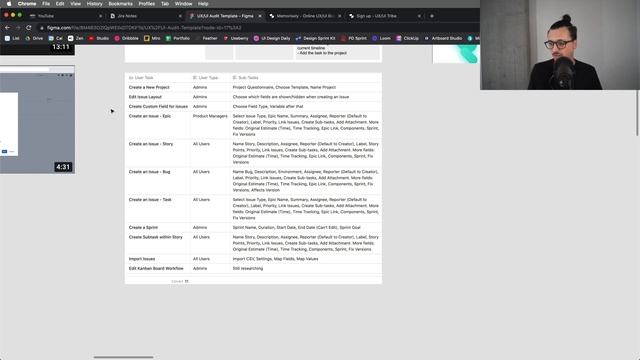This screenshot has height=360, width=640.
Task: Open the Miro bookmark
Action: [x=152, y=38]
